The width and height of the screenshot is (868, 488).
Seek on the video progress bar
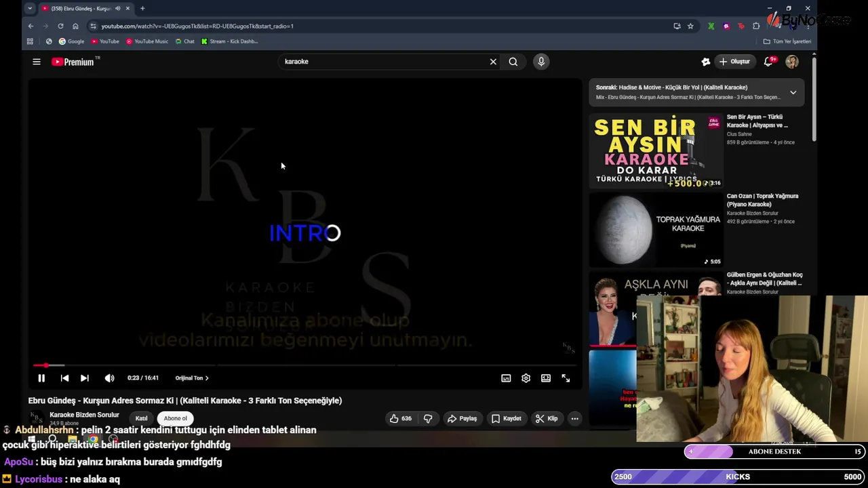(304, 365)
